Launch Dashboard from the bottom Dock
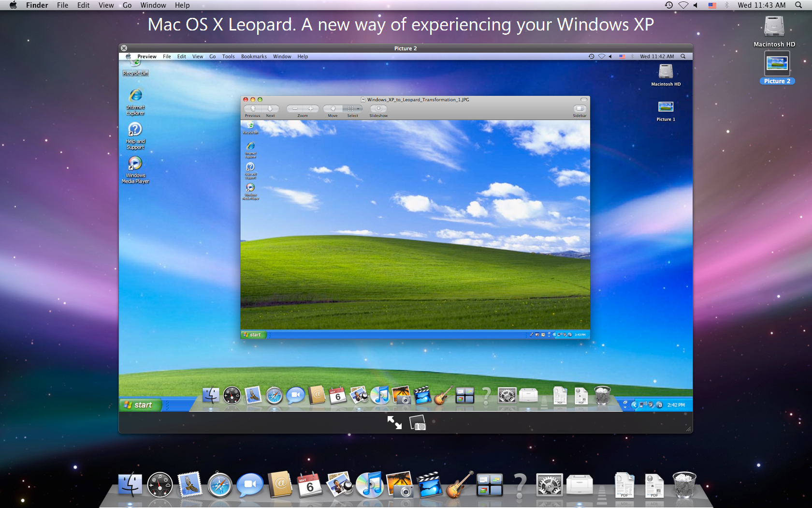The image size is (812, 508). point(160,485)
